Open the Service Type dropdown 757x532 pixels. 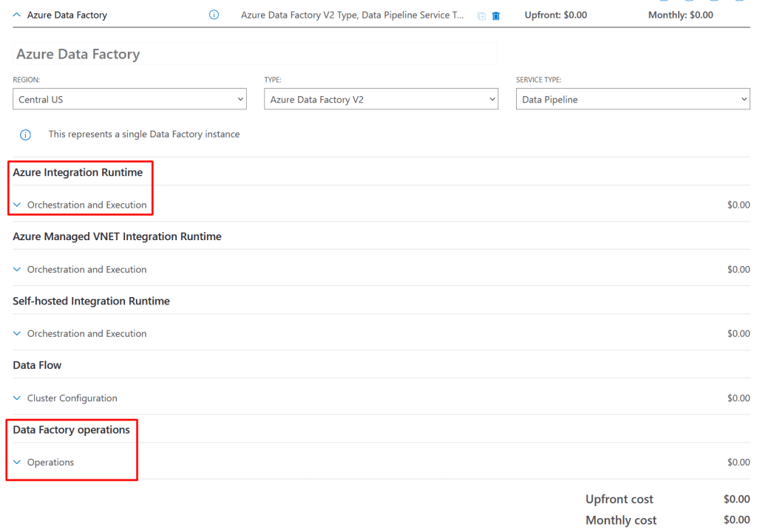[632, 100]
